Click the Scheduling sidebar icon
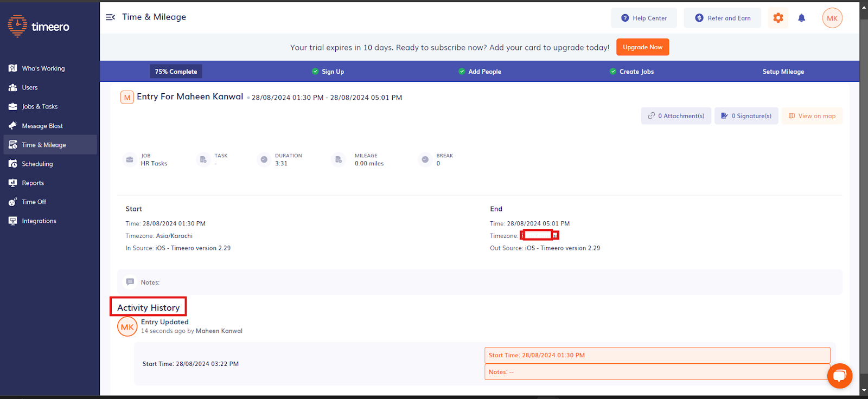This screenshot has width=868, height=399. tap(13, 164)
